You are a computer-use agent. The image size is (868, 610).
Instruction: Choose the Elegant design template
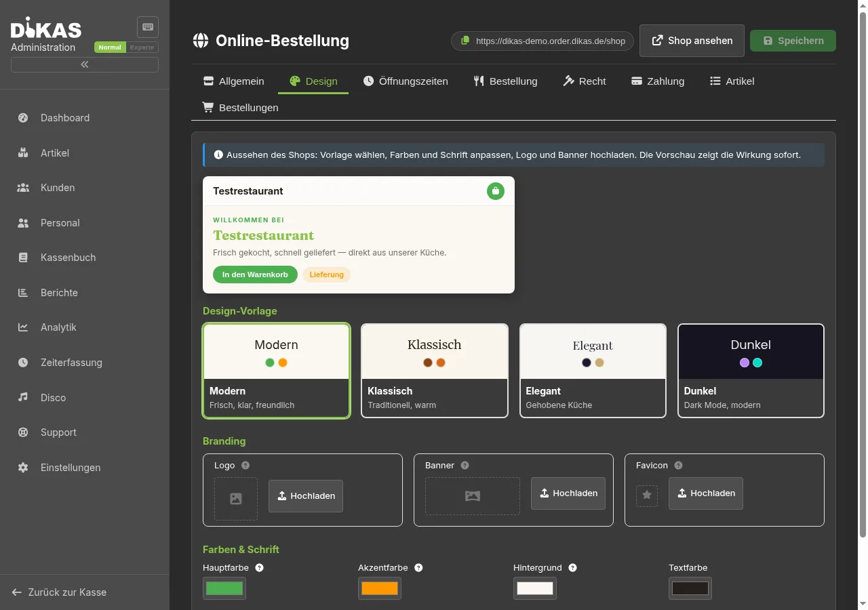593,371
